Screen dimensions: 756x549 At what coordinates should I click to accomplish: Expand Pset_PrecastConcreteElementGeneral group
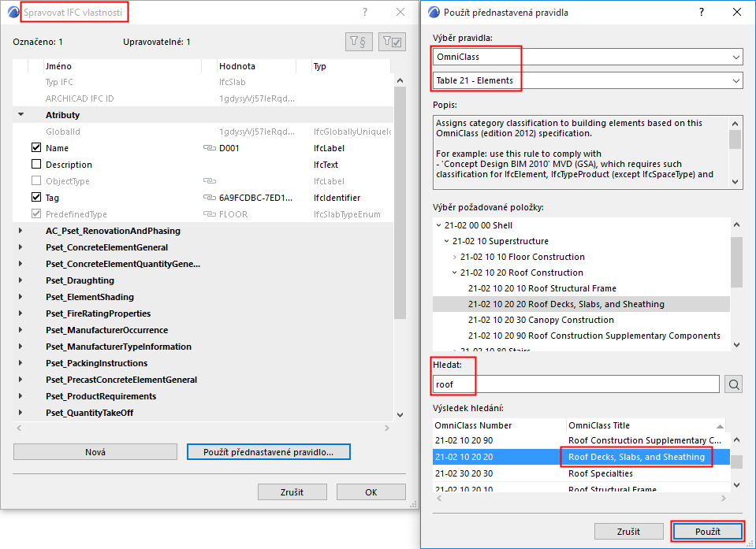(x=20, y=380)
